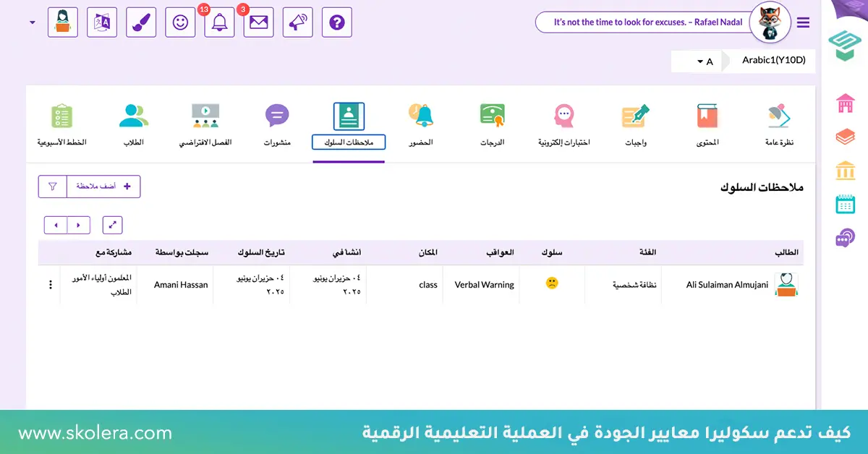Open the announcements megaphone icon
This screenshot has width=868, height=454.
click(x=297, y=22)
